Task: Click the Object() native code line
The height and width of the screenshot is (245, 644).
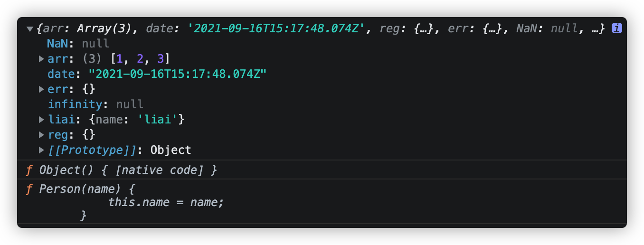Action: (128, 170)
